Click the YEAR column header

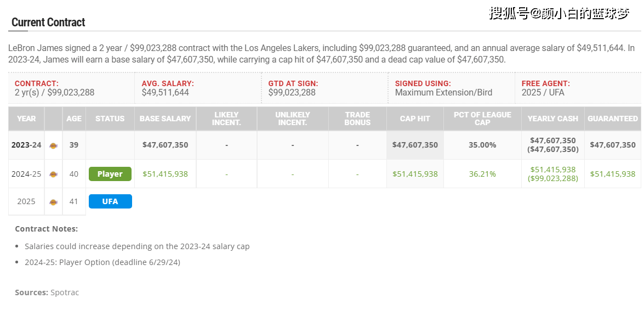click(26, 119)
